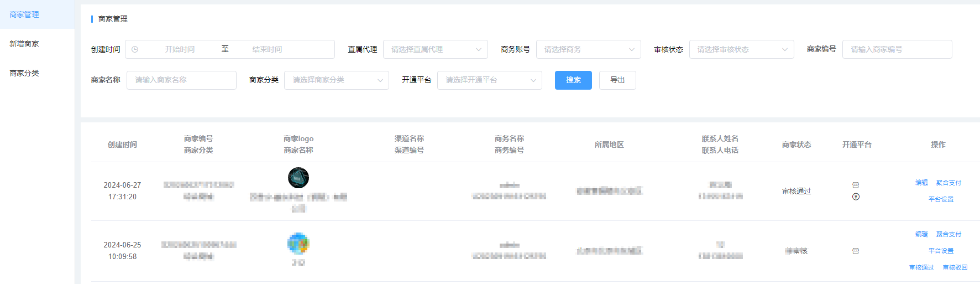Open the 商家分类 filter dropdown
The width and height of the screenshot is (980, 284).
[336, 80]
